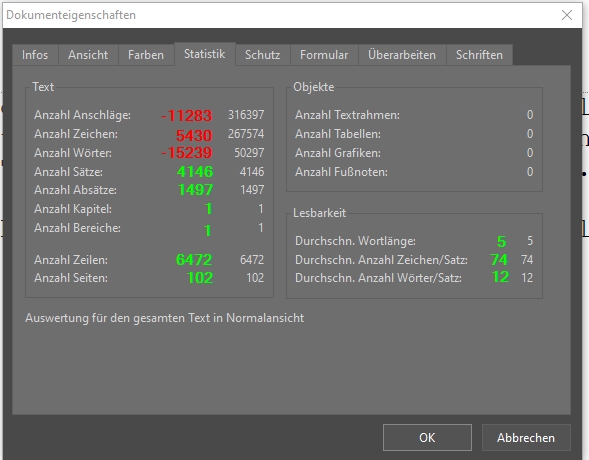Select the Schriften tab
Screen dimensions: 589x460
[479, 55]
